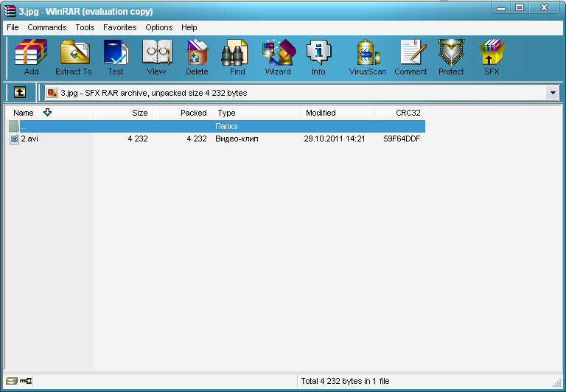
Task: Launch the Find binoculars tool
Action: click(237, 57)
